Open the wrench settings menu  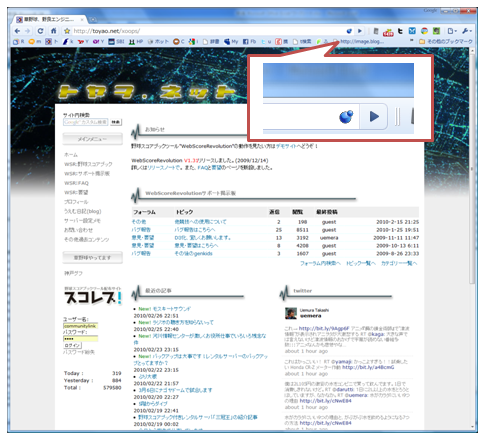(x=467, y=31)
